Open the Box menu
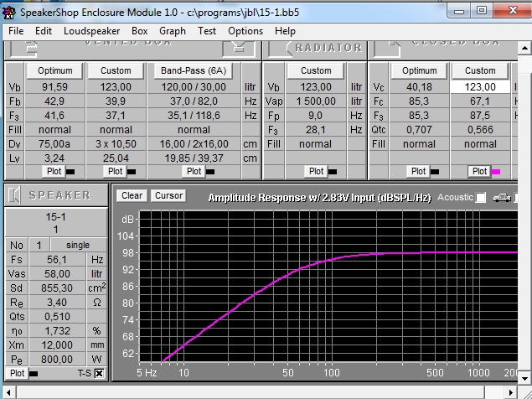This screenshot has height=399, width=532. pos(139,31)
